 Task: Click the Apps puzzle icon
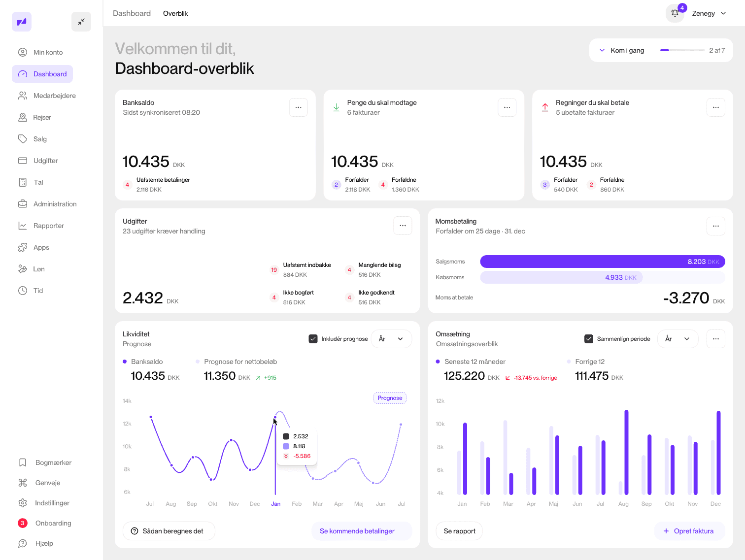tap(23, 247)
